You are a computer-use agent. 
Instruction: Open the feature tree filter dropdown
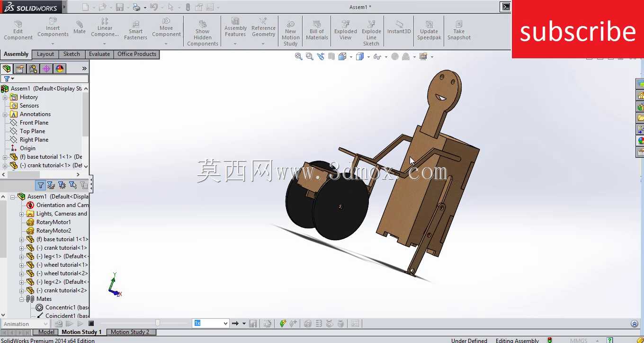(x=9, y=79)
